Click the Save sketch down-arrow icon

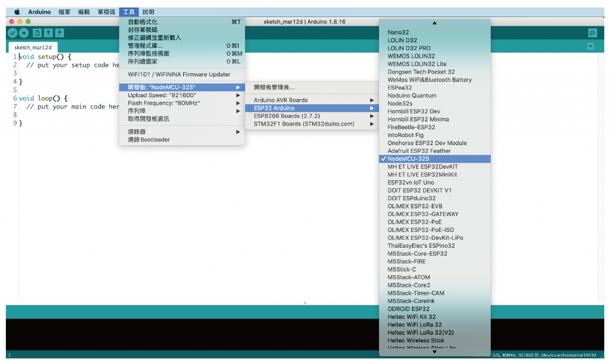(x=59, y=33)
